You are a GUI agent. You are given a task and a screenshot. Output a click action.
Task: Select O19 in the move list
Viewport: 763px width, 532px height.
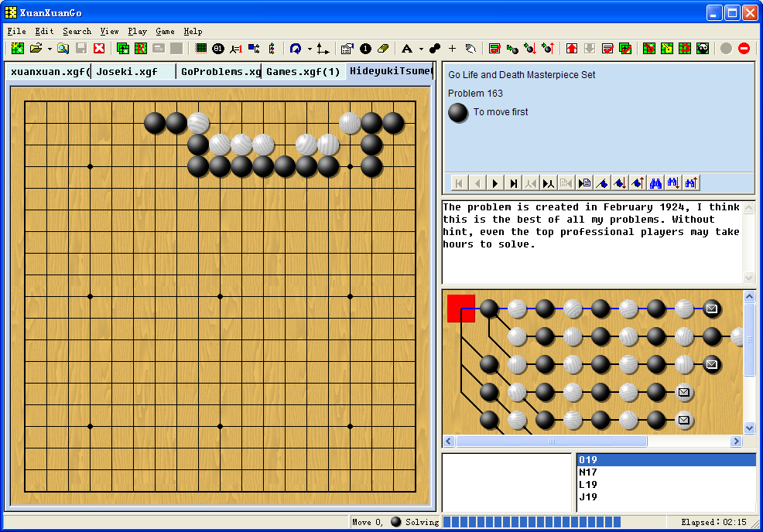point(666,459)
